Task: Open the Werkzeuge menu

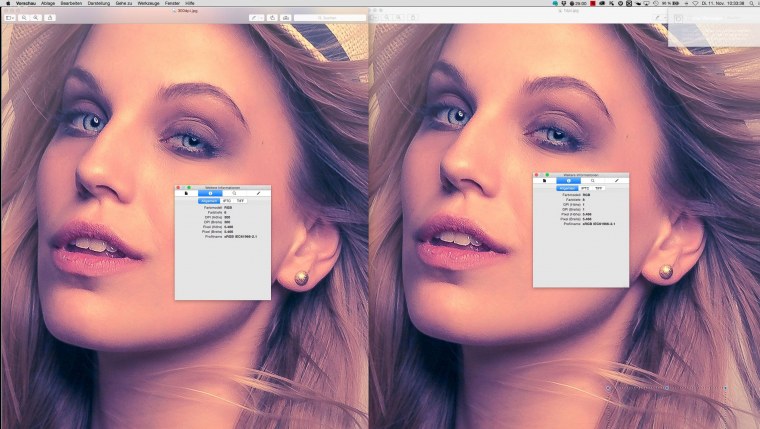Action: 150,4
